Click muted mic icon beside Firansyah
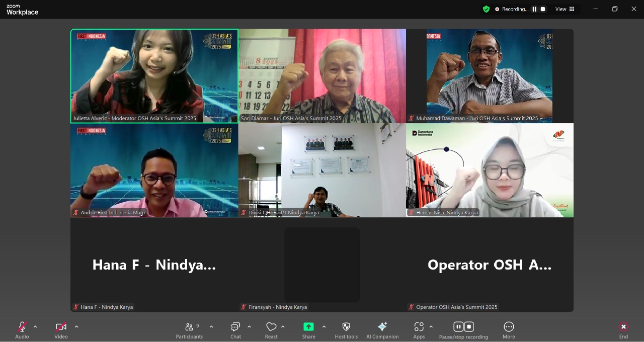The width and height of the screenshot is (644, 342). [244, 307]
